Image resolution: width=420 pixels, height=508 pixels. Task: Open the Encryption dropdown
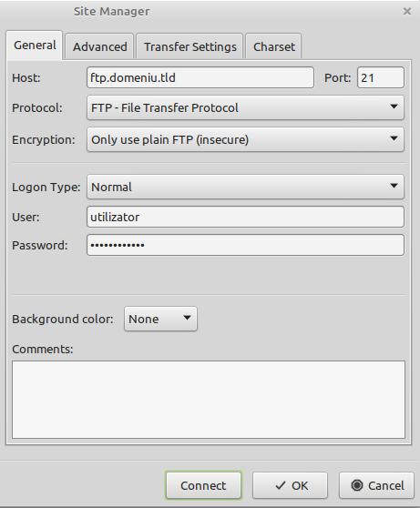point(245,139)
